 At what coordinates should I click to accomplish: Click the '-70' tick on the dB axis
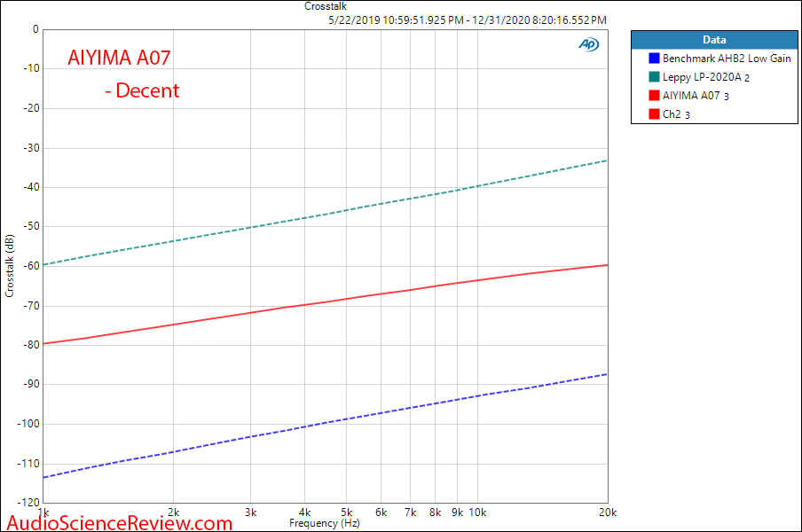coord(31,306)
